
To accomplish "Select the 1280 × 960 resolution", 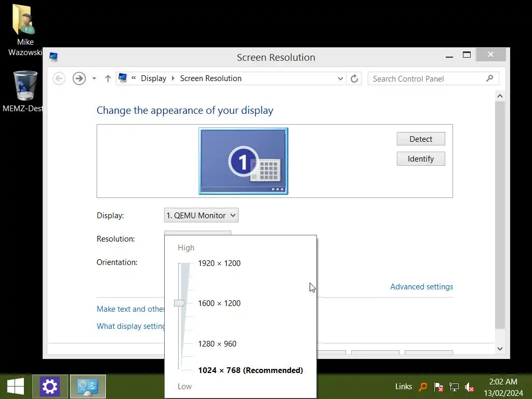I will click(x=217, y=344).
